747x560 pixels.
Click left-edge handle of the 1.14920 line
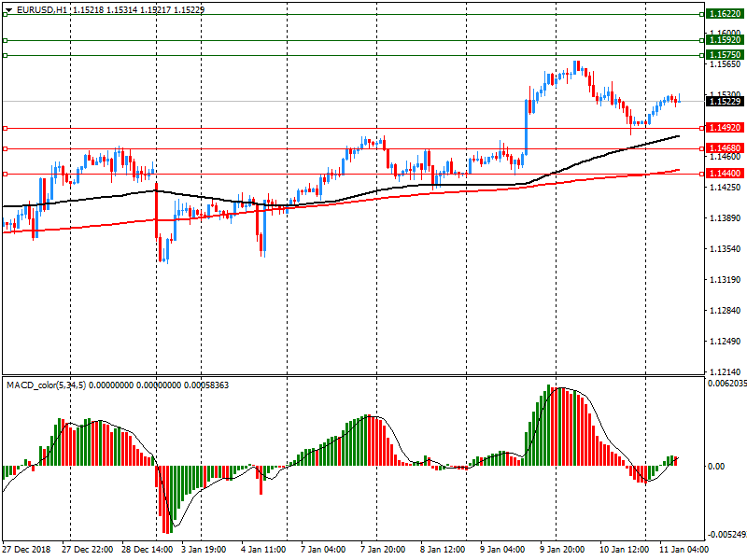click(5, 127)
